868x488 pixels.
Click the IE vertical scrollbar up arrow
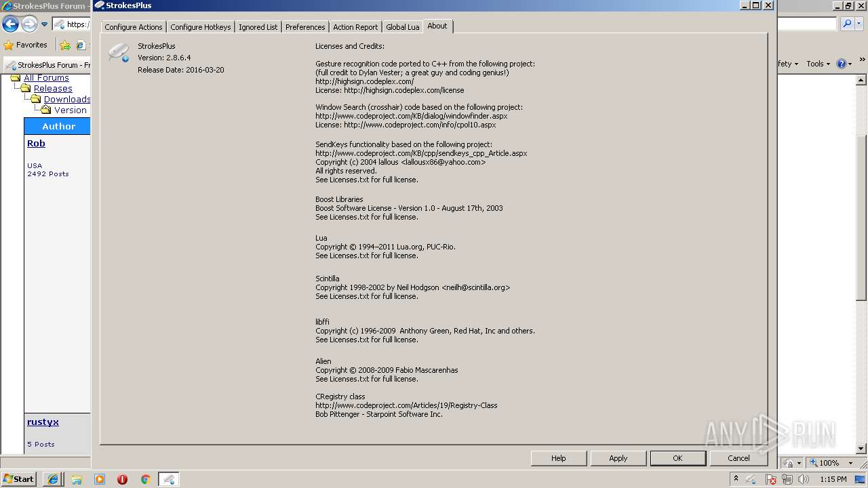(861, 80)
